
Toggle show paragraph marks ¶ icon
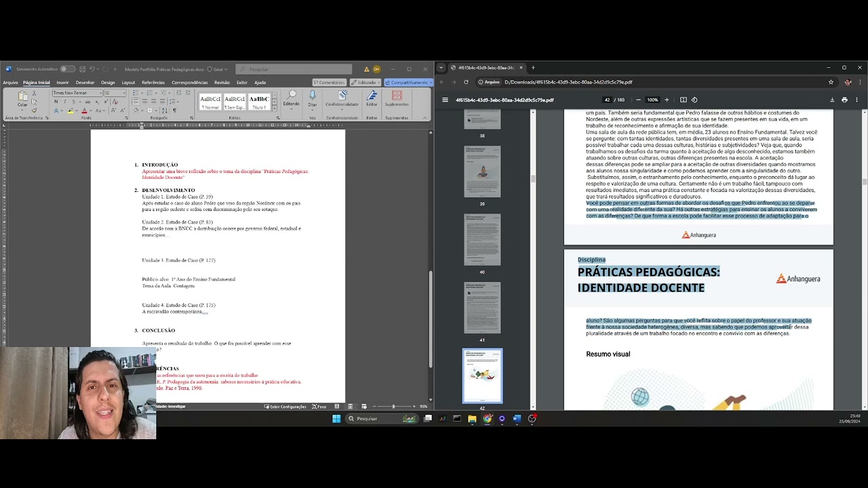click(174, 110)
